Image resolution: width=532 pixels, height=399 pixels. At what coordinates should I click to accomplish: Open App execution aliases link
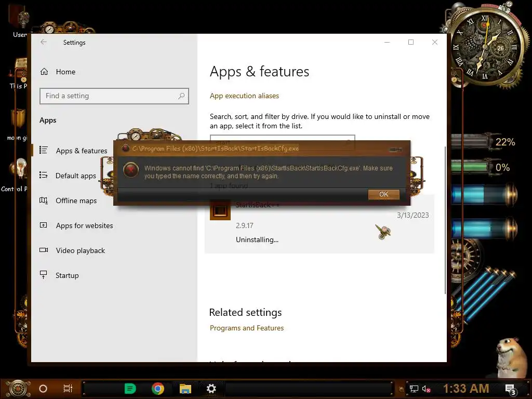coord(244,96)
